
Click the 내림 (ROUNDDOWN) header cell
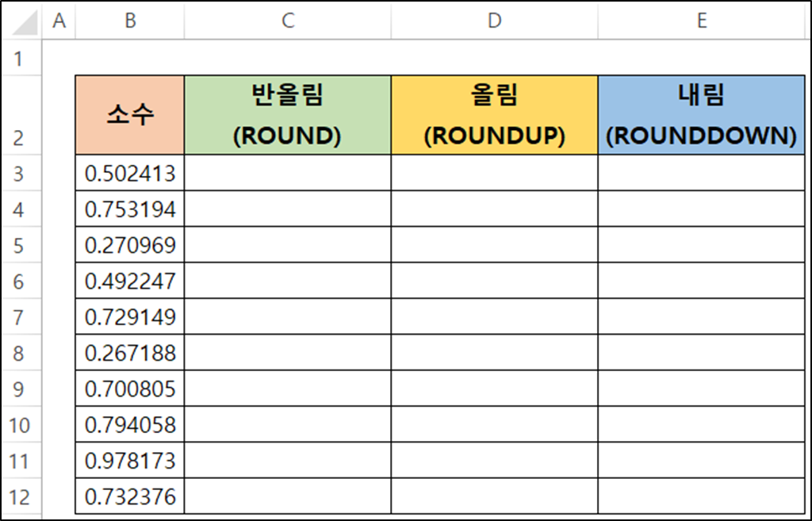click(x=702, y=115)
